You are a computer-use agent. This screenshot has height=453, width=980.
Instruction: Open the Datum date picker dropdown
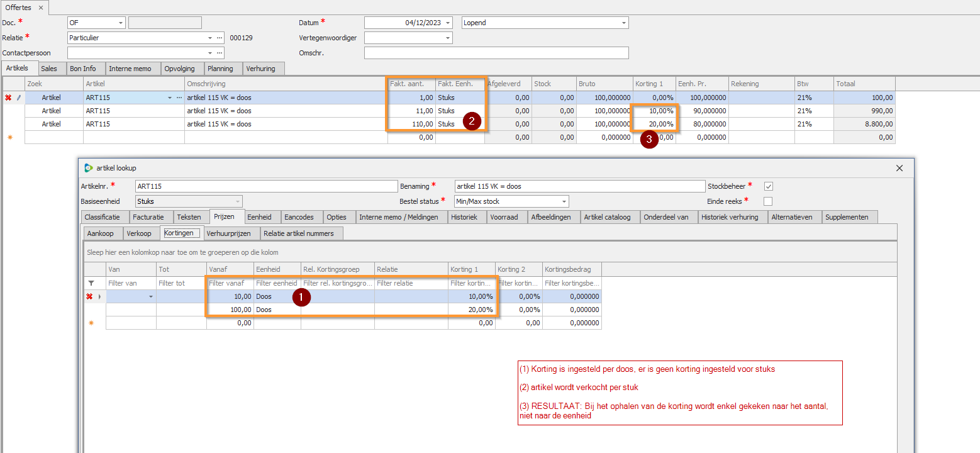448,23
